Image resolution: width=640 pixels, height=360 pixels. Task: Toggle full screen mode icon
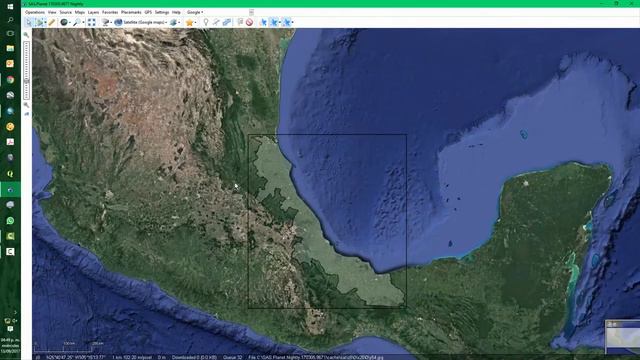[x=91, y=22]
